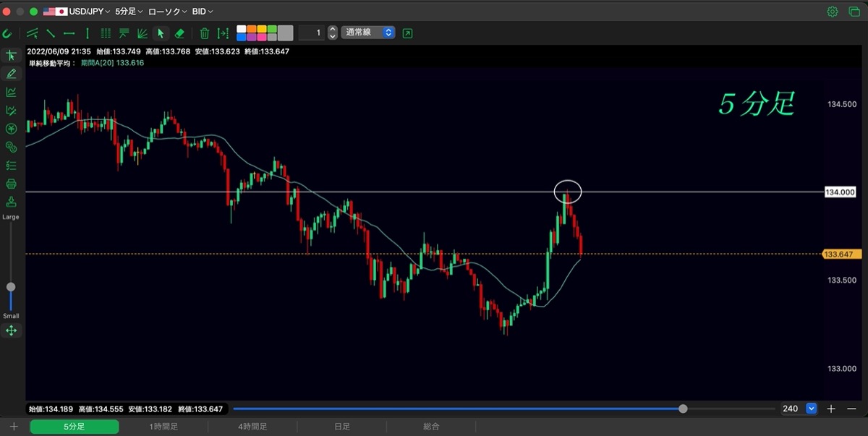This screenshot has width=868, height=436.
Task: Click the window layout icon at top right
Action: click(x=854, y=12)
